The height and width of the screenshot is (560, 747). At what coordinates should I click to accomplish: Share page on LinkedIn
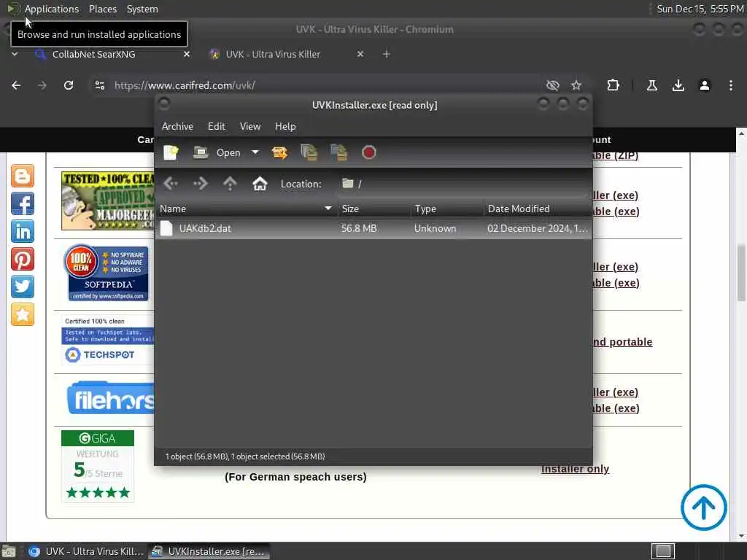tap(23, 231)
